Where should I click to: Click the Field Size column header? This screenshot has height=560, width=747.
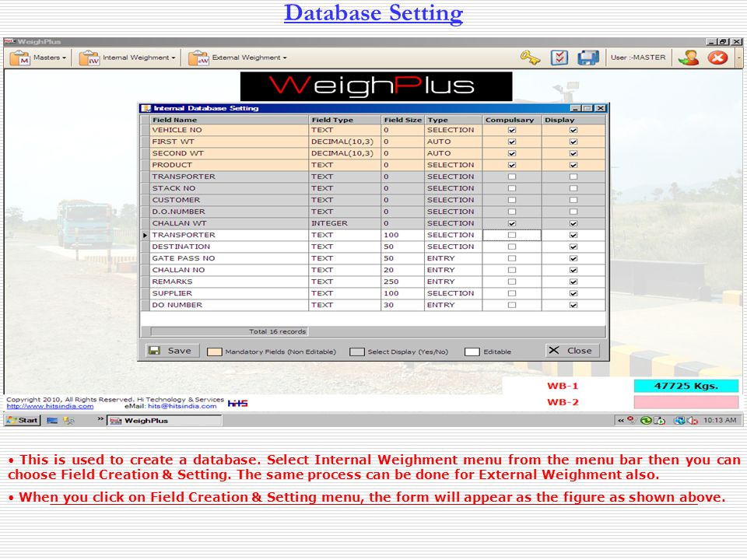[403, 120]
